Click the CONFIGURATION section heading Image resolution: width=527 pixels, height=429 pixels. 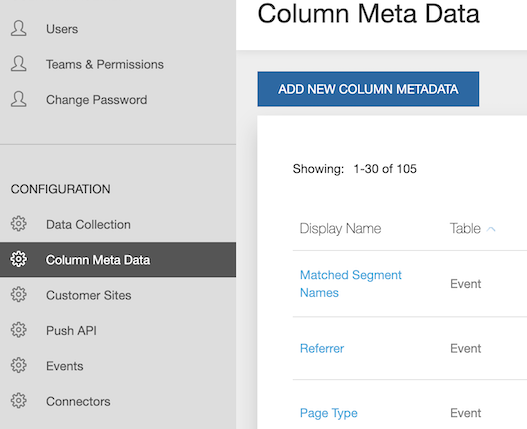pos(60,189)
